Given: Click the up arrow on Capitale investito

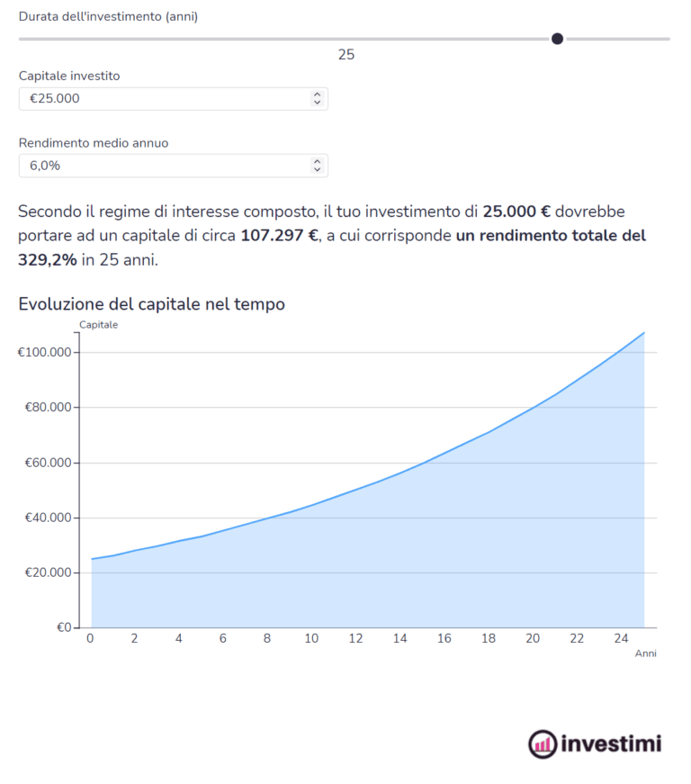Looking at the screenshot, I should 318,95.
